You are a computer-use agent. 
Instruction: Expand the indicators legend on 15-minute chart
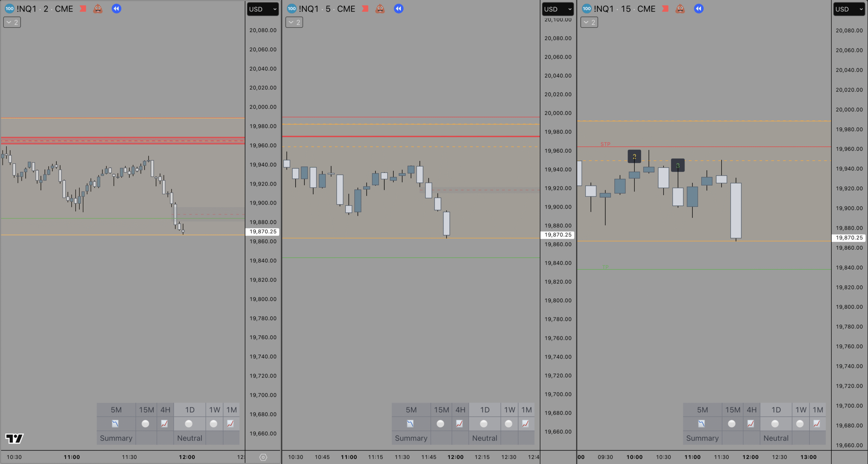[x=589, y=22]
